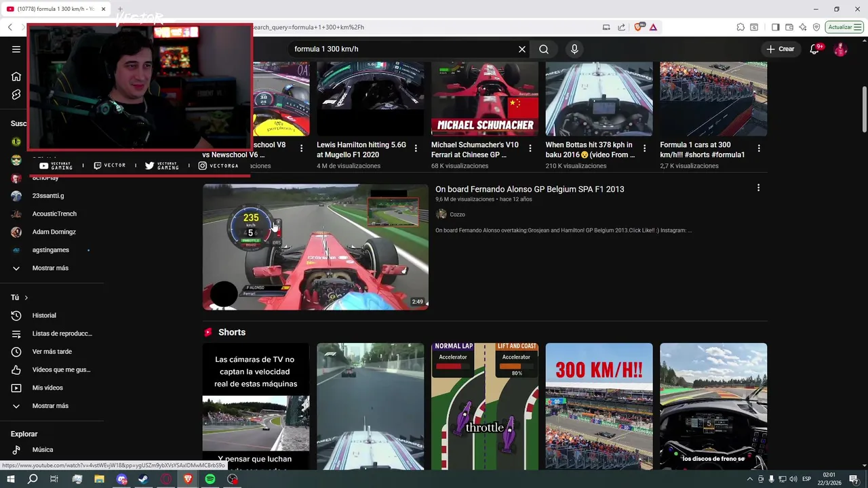
Task: Show hidden system tray icons
Action: point(750,479)
